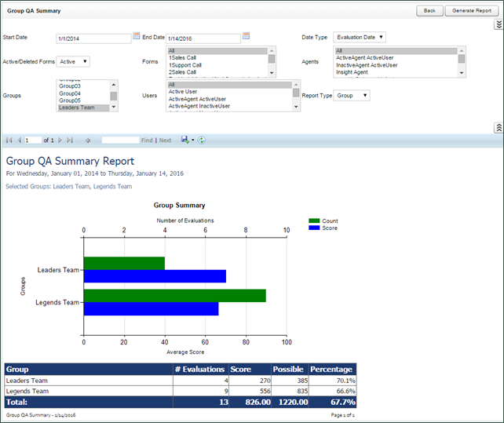Select Insight Agent in Agents list
Screen dimensions: 504x423
[x=352, y=72]
